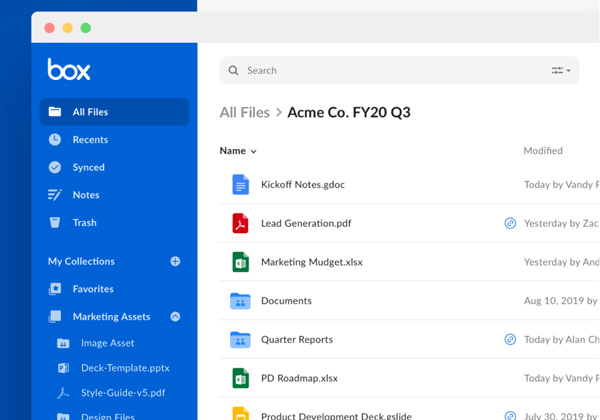Open Product Development Deck.gslide file
Viewport: 600px width, 420px height.
click(x=336, y=416)
